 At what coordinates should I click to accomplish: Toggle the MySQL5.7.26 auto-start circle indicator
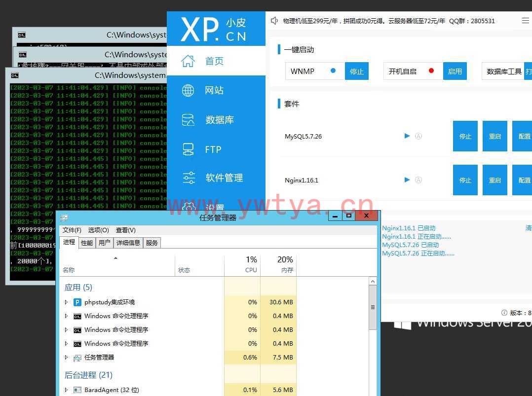(418, 136)
